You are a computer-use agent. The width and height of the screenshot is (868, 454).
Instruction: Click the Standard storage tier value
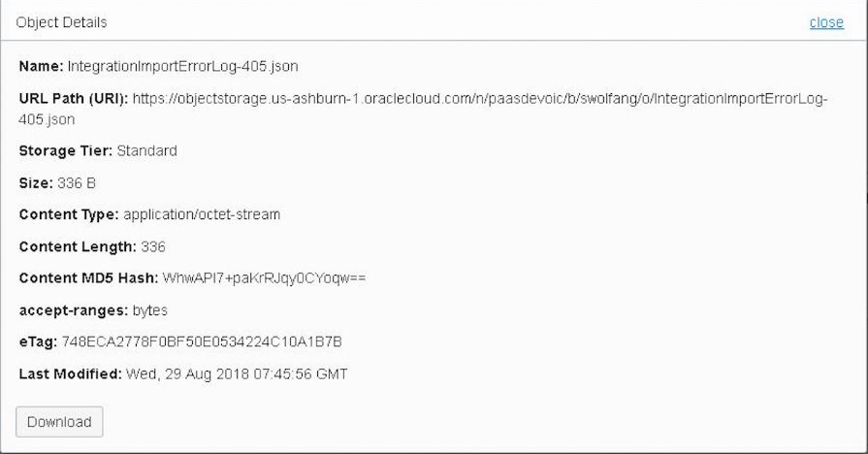(146, 151)
